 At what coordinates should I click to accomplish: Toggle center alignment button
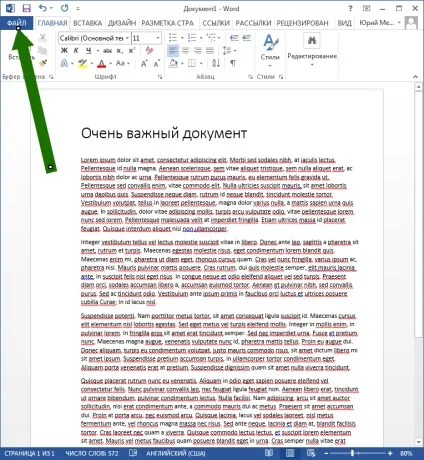185,51
